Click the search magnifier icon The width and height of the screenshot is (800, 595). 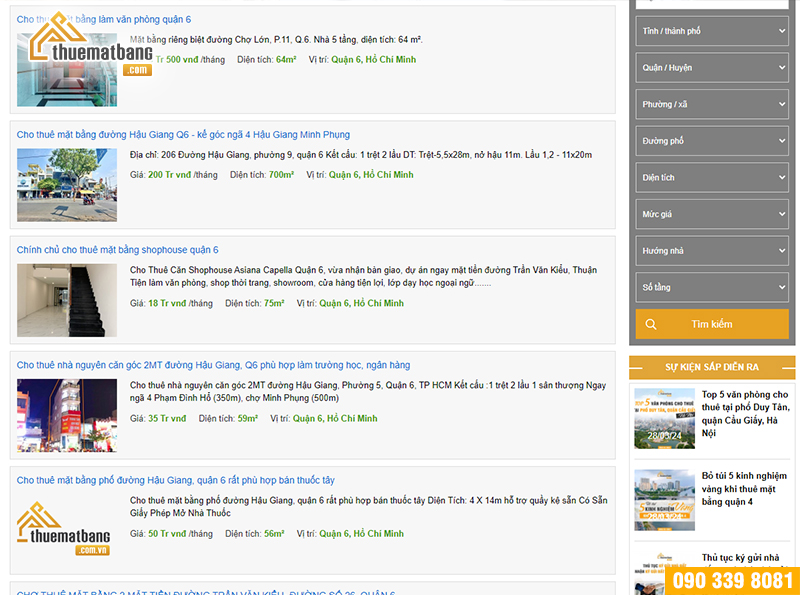tap(651, 324)
